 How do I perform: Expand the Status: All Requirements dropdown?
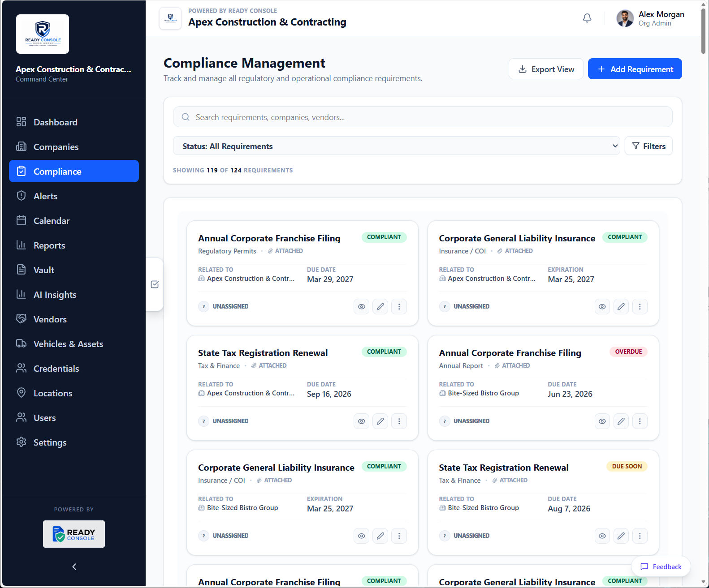[396, 146]
